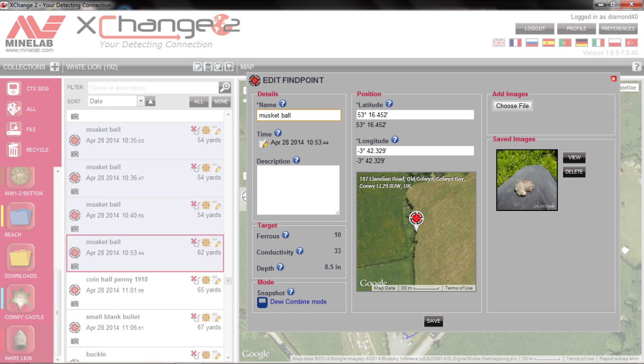Image resolution: width=644 pixels, height=364 pixels.
Task: Select small blank bullet list item
Action: coord(145,328)
